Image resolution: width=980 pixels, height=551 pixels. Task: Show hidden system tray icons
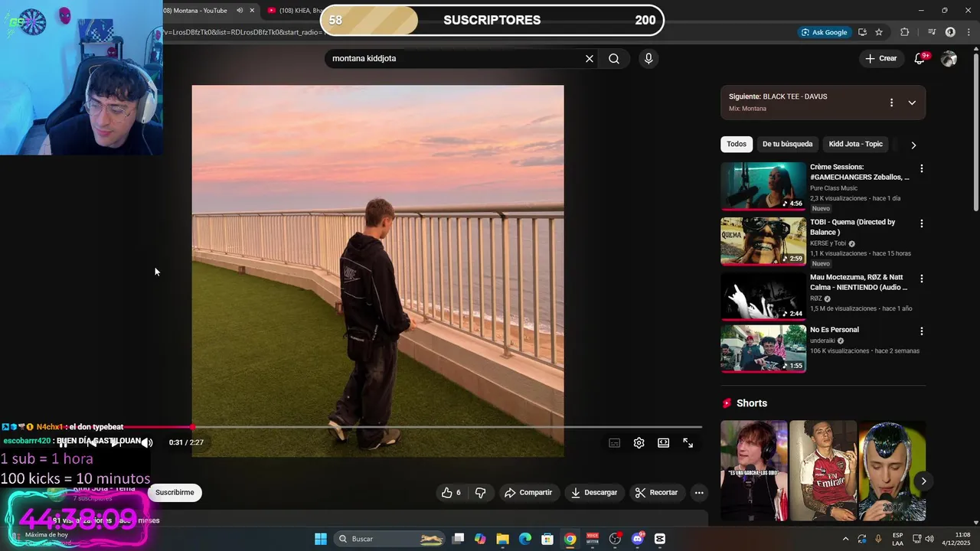845,539
